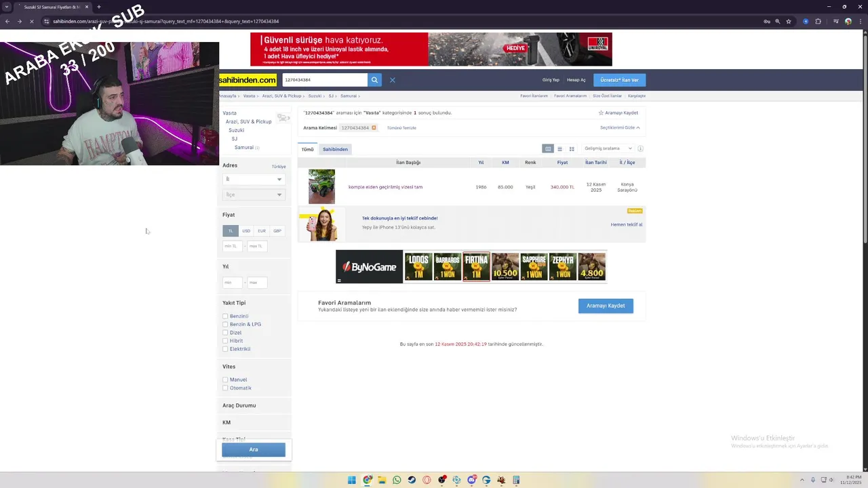Open Windows Start menu

(352, 480)
